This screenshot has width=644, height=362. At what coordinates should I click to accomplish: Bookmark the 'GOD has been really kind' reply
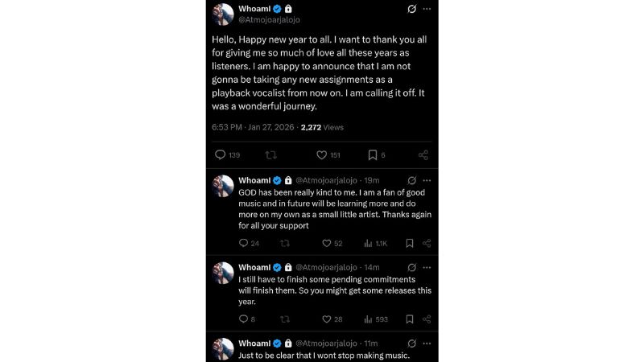[410, 243]
